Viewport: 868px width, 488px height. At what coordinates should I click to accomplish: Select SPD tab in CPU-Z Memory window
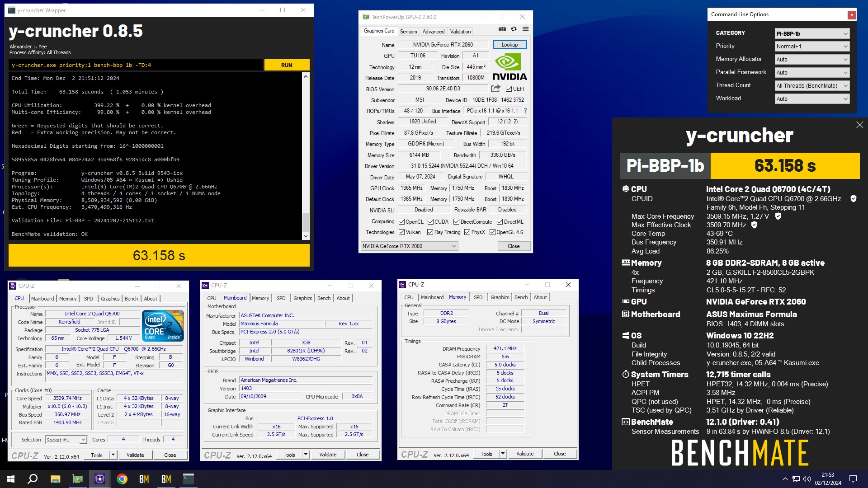point(478,297)
